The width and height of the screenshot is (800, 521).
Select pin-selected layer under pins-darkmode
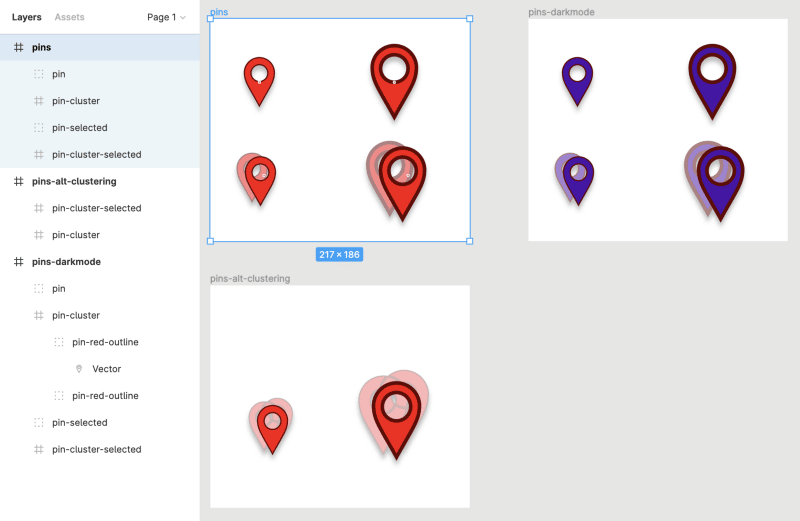99,423
